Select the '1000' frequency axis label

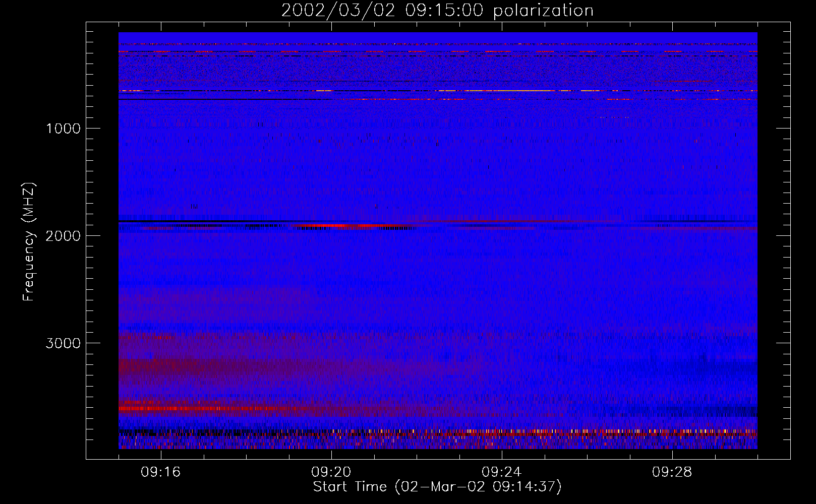[x=63, y=129]
